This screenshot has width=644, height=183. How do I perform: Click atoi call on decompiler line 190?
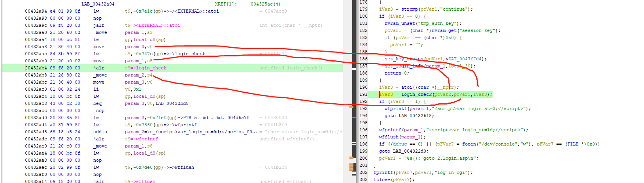(407, 87)
